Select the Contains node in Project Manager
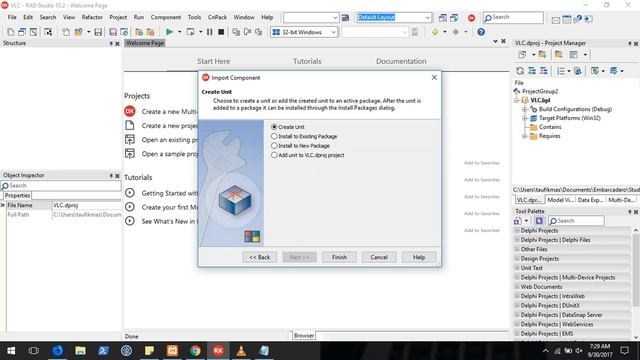This screenshot has height=360, width=640. [550, 127]
